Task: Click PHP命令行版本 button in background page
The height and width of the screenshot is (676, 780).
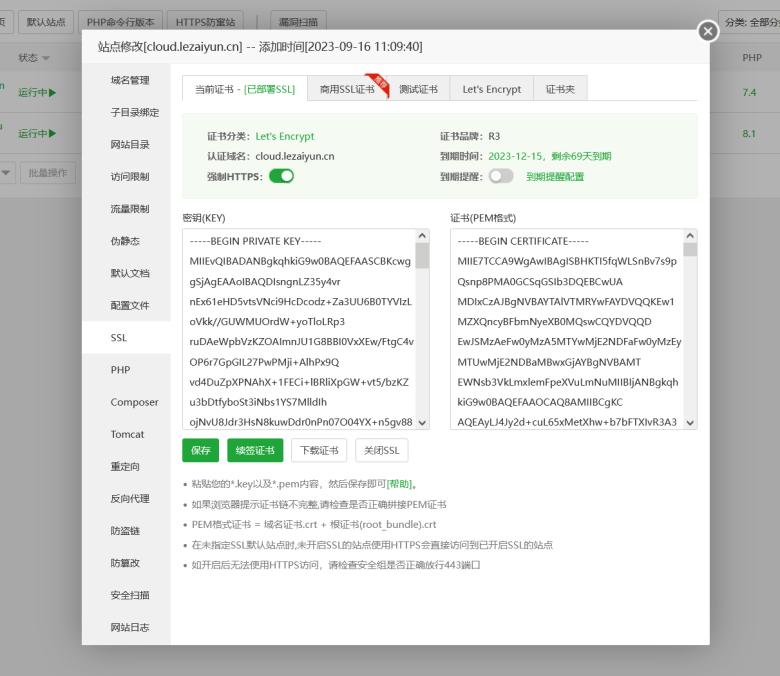Action: (x=120, y=22)
